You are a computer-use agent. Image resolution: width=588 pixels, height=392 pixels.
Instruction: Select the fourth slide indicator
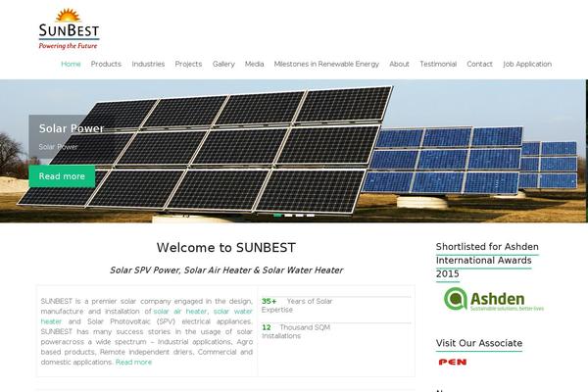[x=311, y=216]
